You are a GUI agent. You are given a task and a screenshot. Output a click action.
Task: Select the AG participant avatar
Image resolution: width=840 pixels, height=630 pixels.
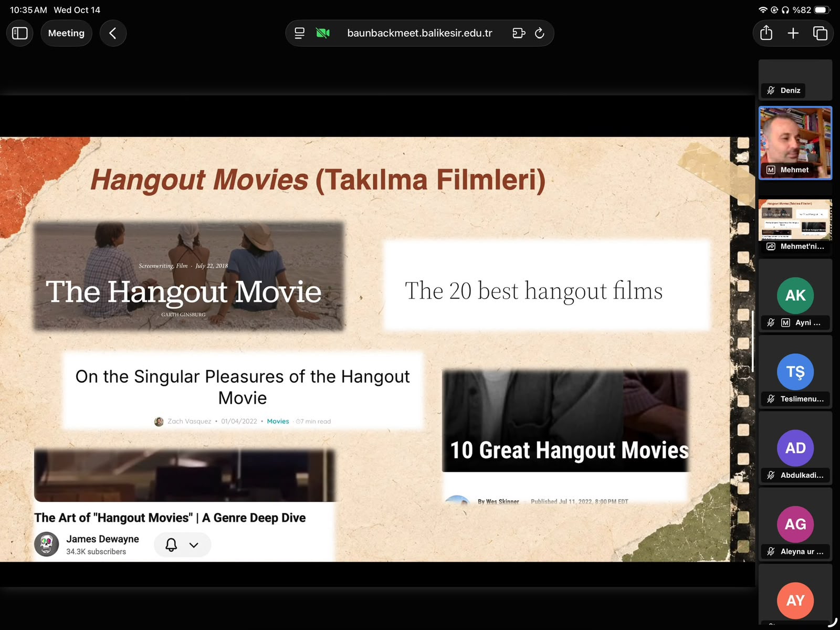click(x=795, y=524)
